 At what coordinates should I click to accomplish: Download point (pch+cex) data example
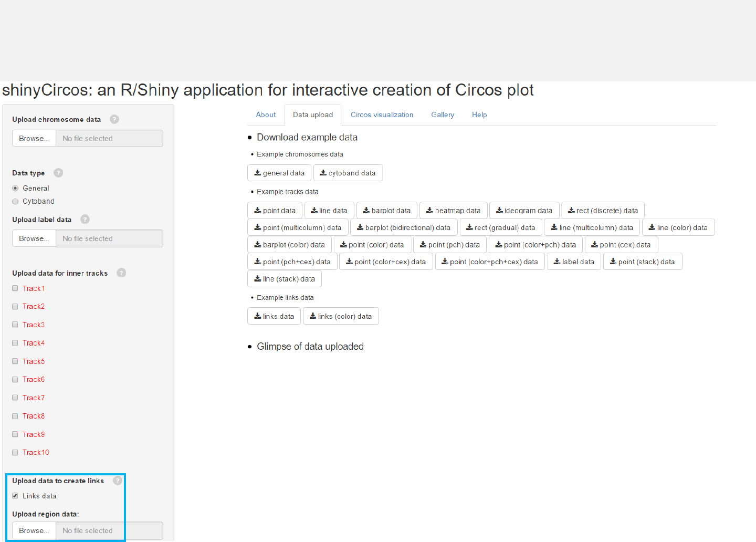coord(292,262)
